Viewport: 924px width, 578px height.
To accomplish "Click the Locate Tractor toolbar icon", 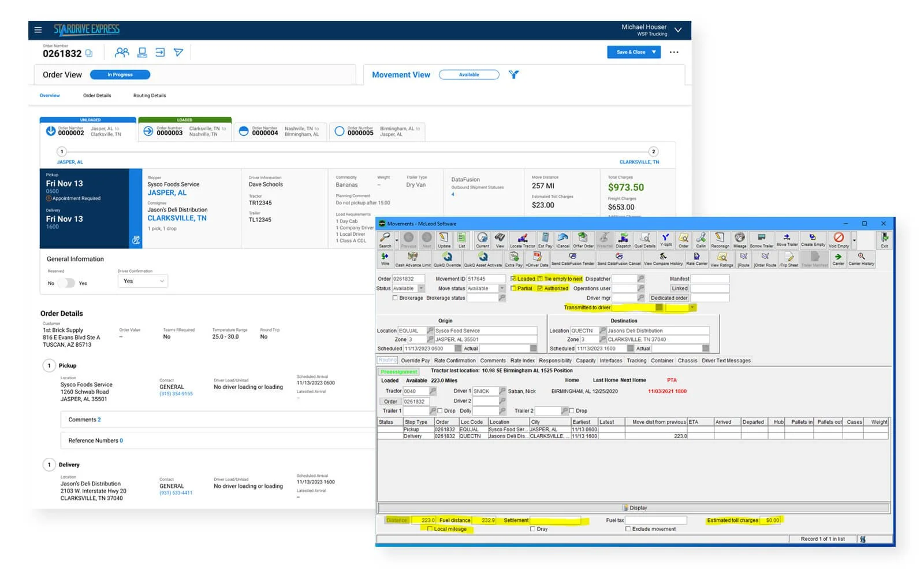I will coord(522,240).
